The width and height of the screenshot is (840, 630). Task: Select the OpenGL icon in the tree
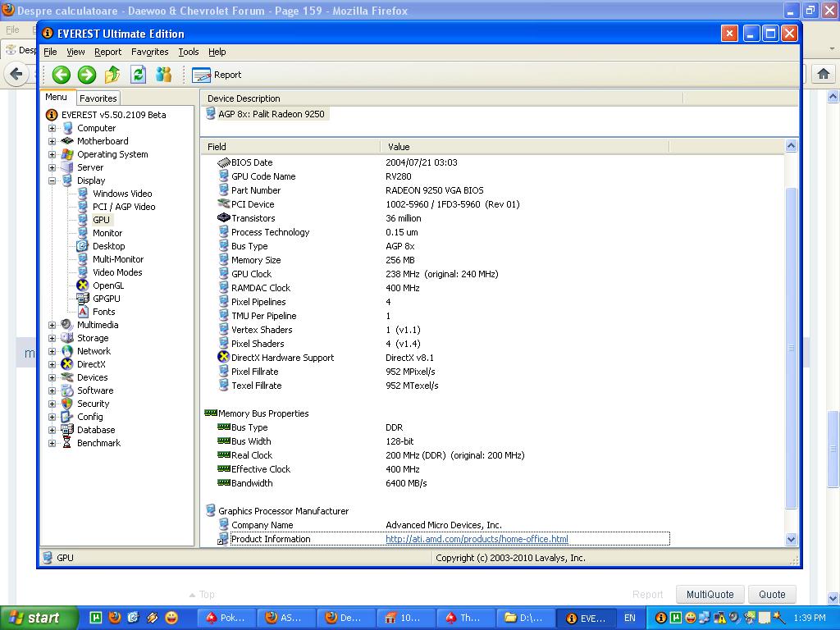click(x=83, y=285)
